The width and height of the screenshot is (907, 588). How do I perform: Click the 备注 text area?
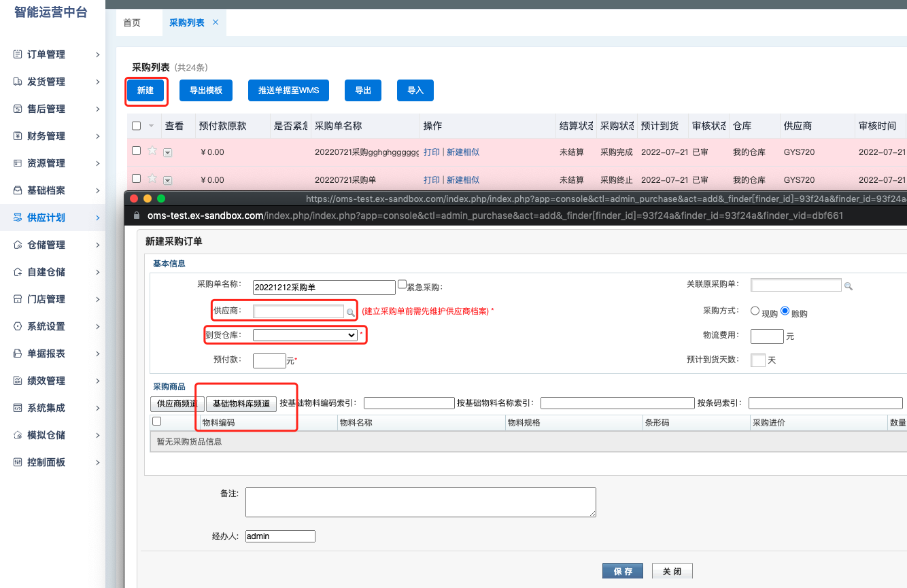coord(421,502)
